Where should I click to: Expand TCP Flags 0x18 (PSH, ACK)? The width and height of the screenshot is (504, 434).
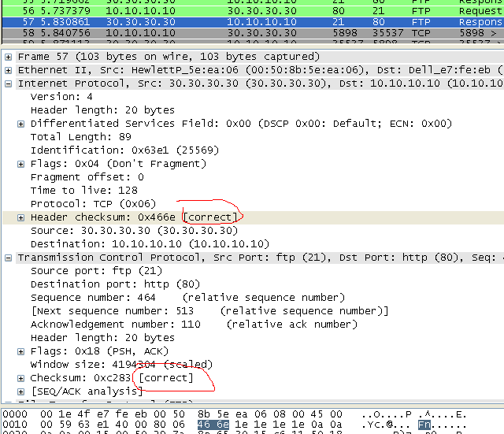(x=21, y=351)
